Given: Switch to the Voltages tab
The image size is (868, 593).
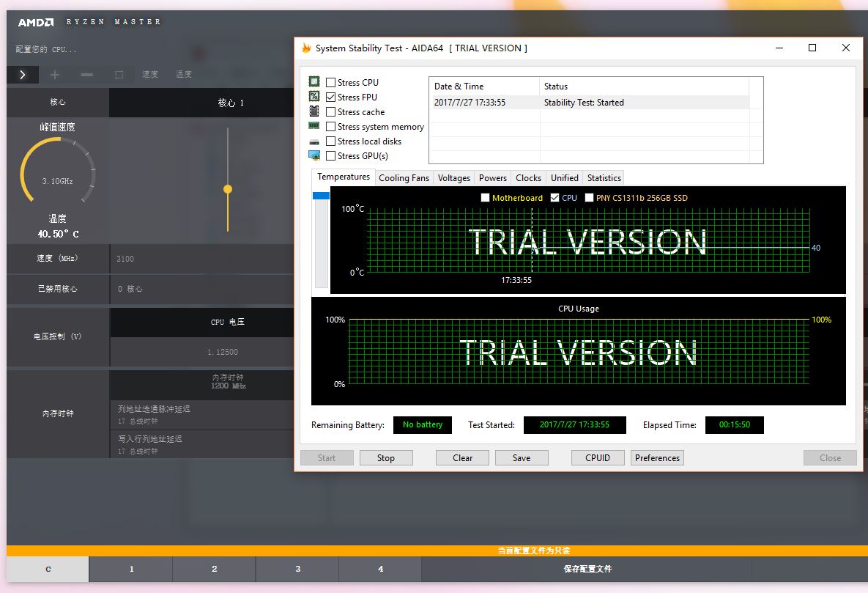Looking at the screenshot, I should (x=453, y=177).
